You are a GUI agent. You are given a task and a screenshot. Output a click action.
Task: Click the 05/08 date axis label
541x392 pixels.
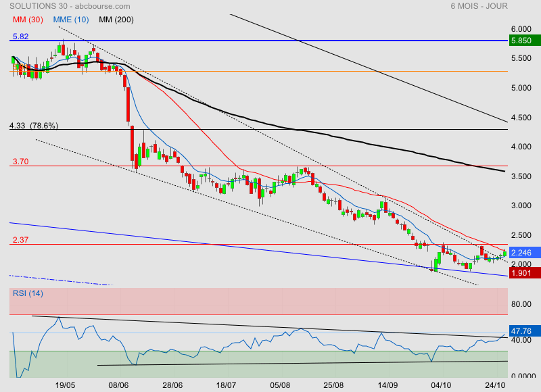tap(280, 385)
